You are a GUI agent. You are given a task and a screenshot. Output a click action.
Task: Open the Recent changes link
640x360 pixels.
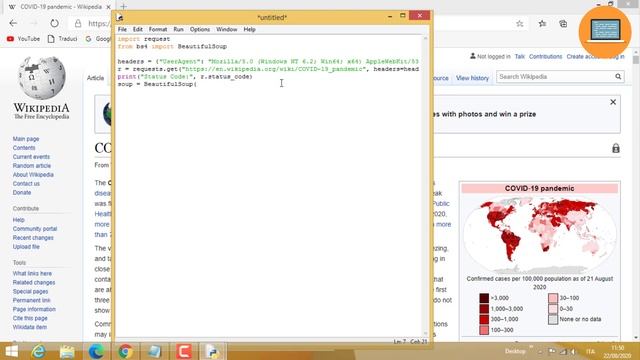coord(33,238)
